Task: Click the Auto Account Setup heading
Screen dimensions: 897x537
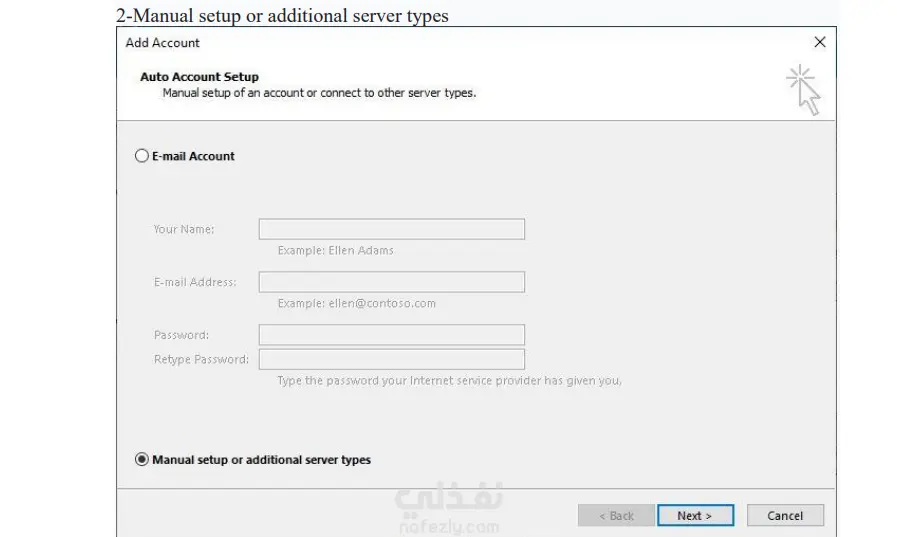Action: (x=199, y=77)
